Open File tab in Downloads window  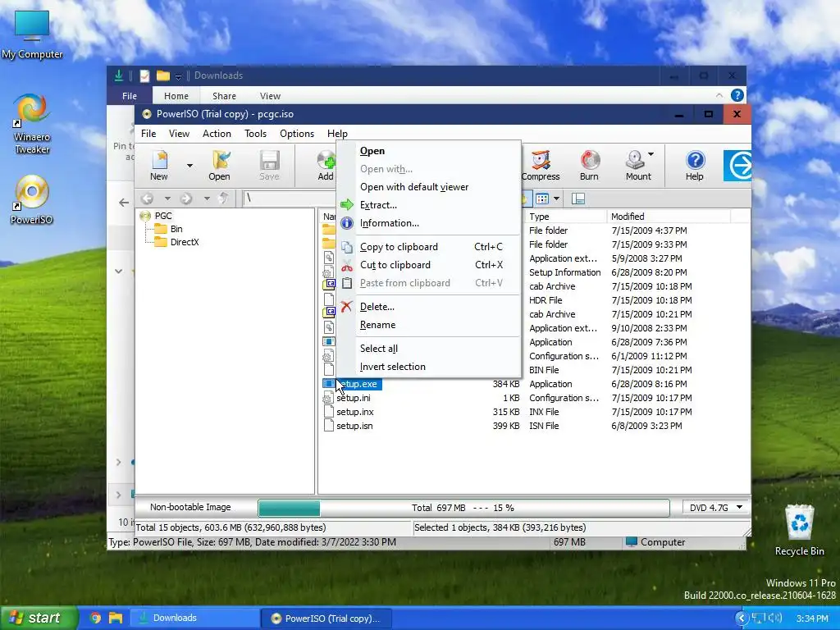130,96
